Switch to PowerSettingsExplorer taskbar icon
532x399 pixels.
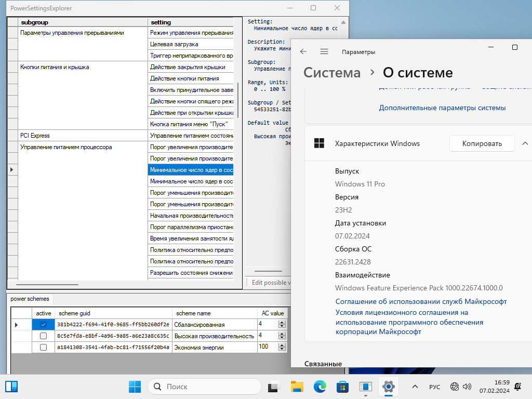[x=366, y=387]
